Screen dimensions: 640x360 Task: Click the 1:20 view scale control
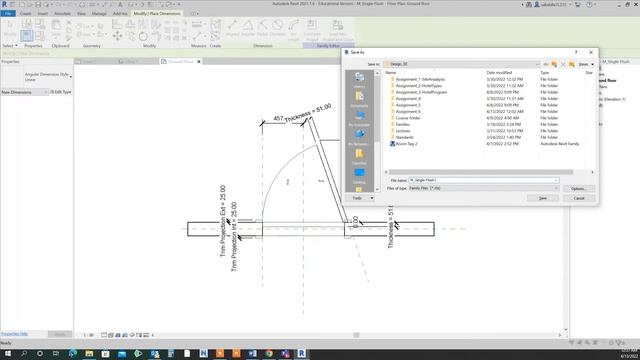[88, 335]
